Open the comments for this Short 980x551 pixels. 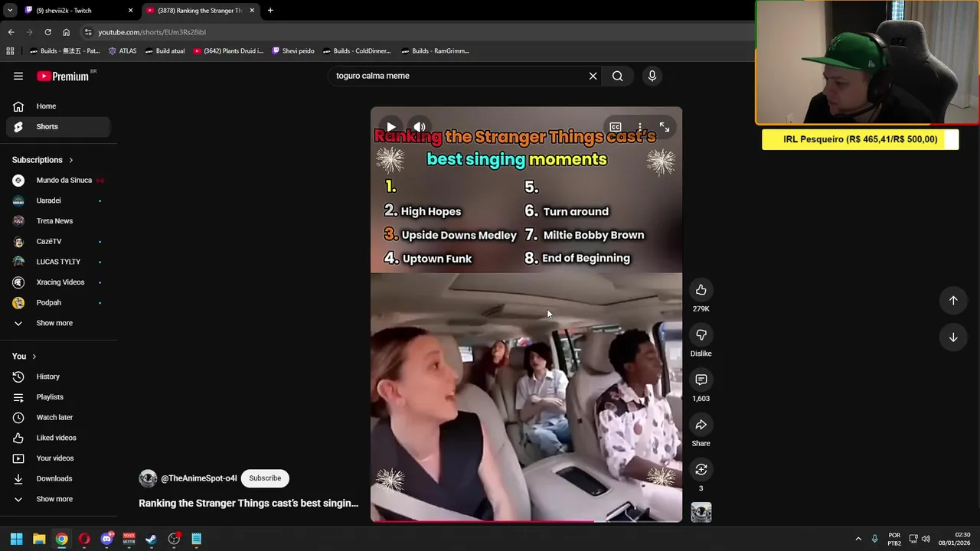point(701,380)
